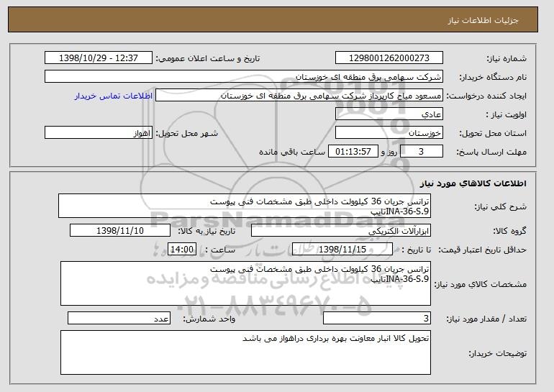Click the label تاریخ و ساعت اعلان عمومی
The height and width of the screenshot is (392, 554).
coord(208,58)
